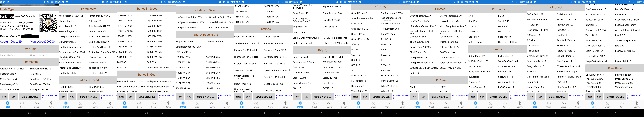Open the Comm icon on the RcvFrames37200 screen
644x117 pixels.
coord(285,103)
